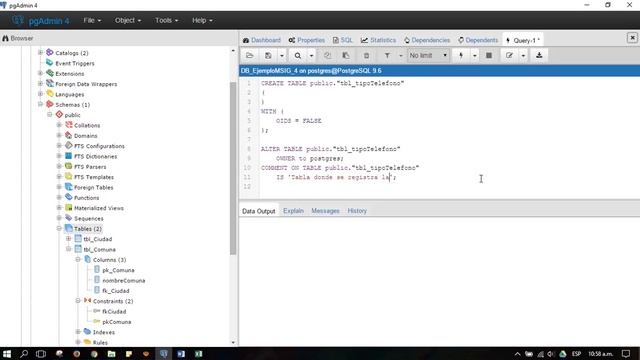Select FTS Templates tree node
640x360 pixels.
tap(93, 177)
